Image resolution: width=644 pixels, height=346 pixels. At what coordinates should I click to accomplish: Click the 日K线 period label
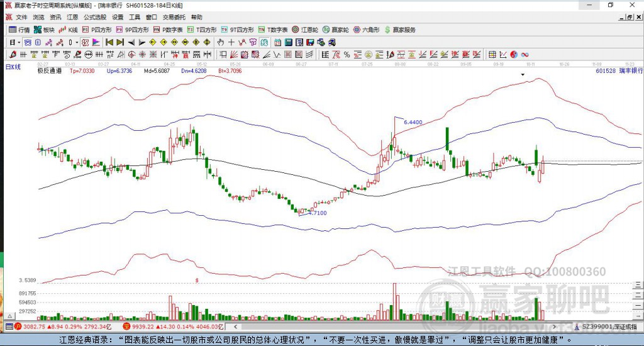tap(13, 67)
